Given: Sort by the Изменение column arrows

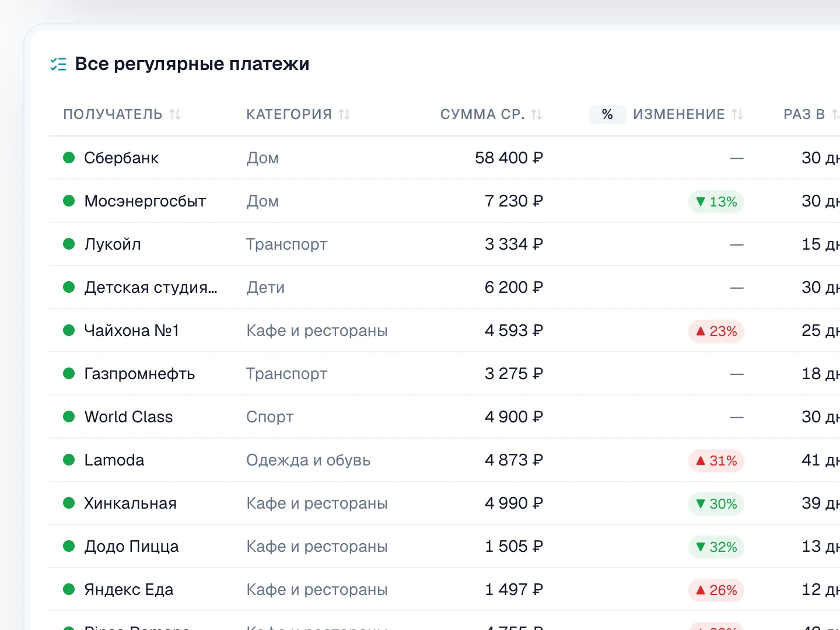Looking at the screenshot, I should (737, 114).
